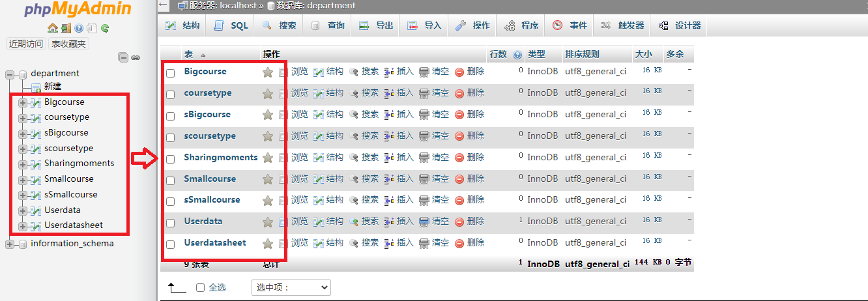Open the 结构 tab
Viewport: 868px width, 301px height.
pyautogui.click(x=182, y=25)
